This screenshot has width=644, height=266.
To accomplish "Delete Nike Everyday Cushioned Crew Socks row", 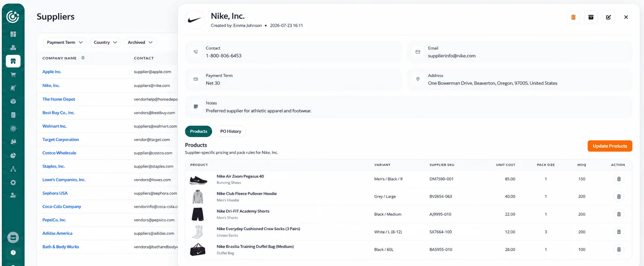I will [619, 232].
